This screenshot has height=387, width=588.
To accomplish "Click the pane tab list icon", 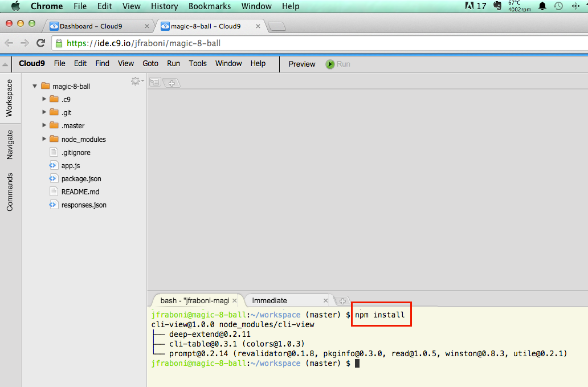I will [155, 82].
